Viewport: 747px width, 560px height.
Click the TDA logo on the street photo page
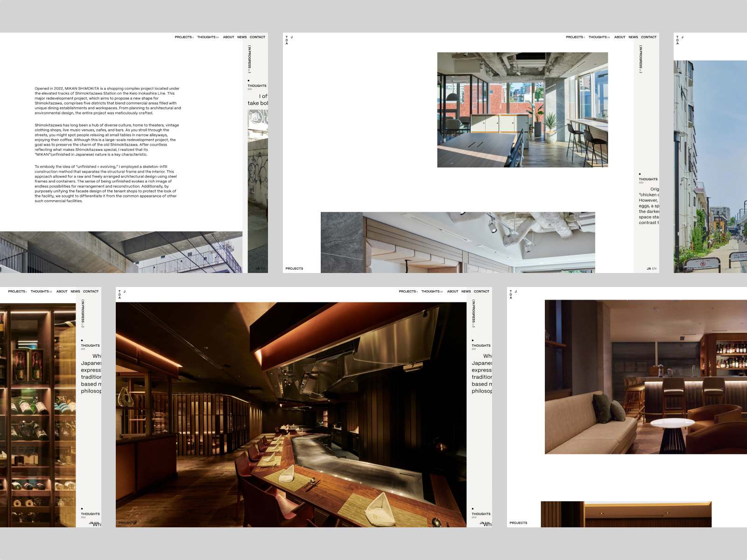click(x=680, y=40)
